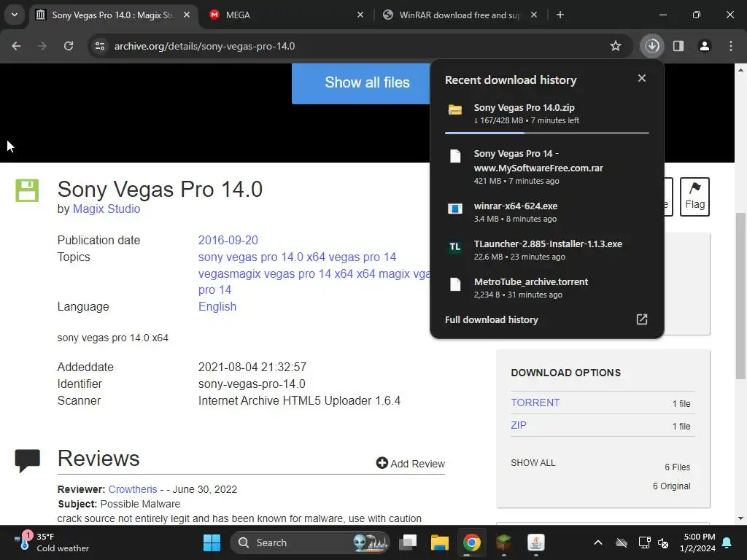Reload the archive.org page
Image resolution: width=747 pixels, height=560 pixels.
pyautogui.click(x=69, y=46)
